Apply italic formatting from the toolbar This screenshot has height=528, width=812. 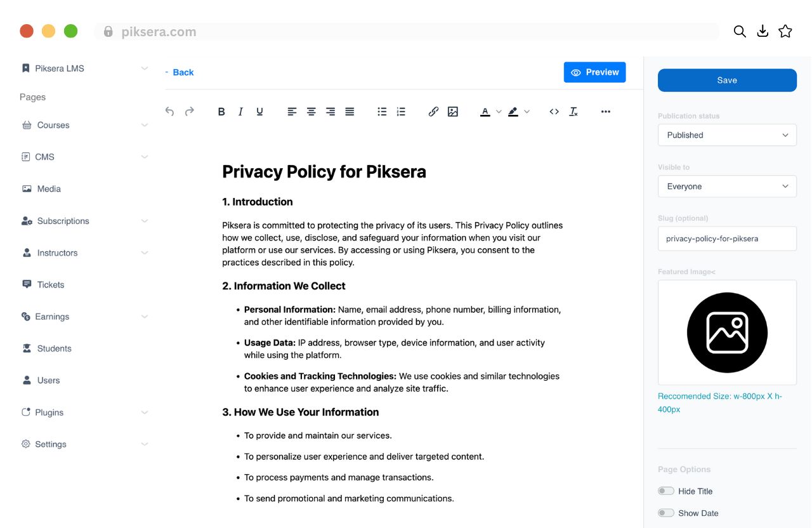tap(240, 112)
